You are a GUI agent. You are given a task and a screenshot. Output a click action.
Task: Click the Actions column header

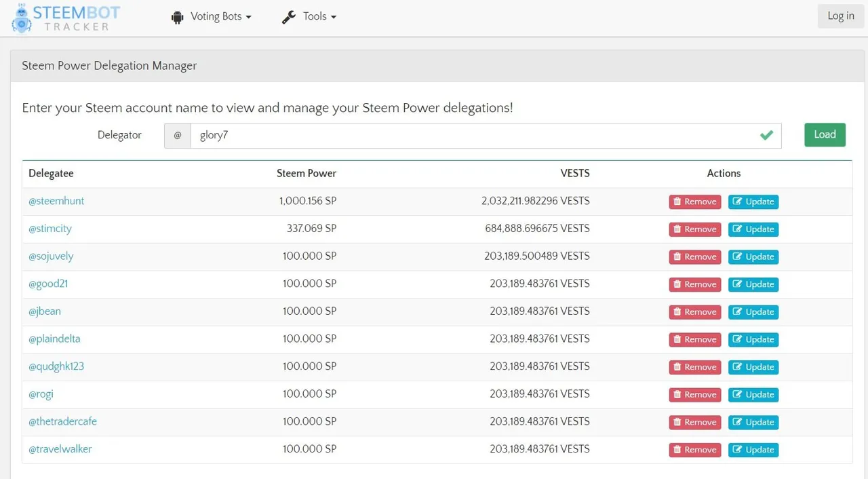pyautogui.click(x=724, y=174)
